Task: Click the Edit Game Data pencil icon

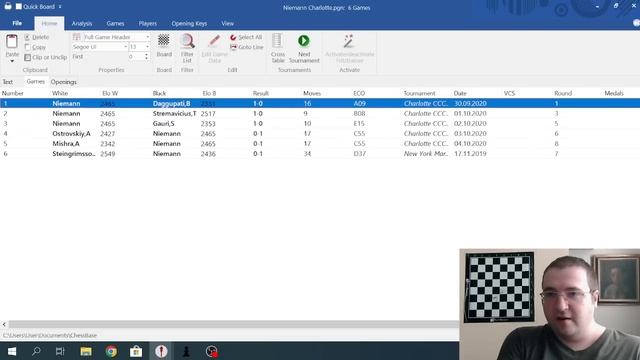Action: pyautogui.click(x=215, y=41)
